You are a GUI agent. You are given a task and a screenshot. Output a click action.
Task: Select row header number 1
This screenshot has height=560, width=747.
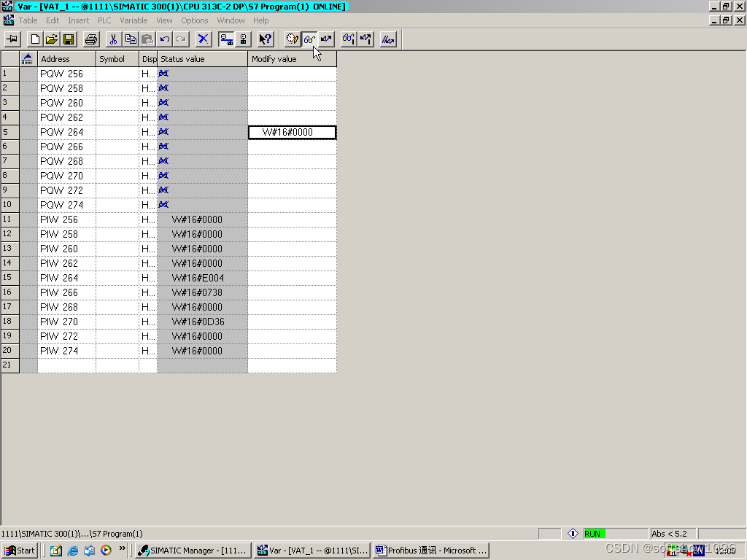[10, 74]
